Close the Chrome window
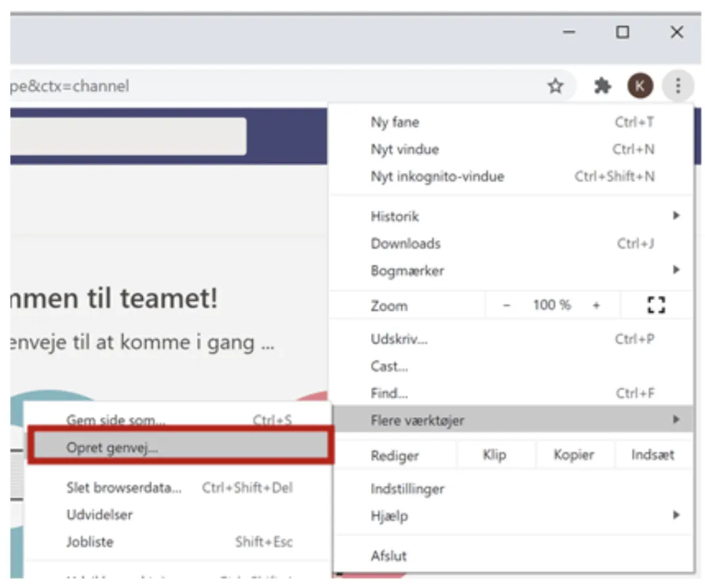 [x=677, y=32]
